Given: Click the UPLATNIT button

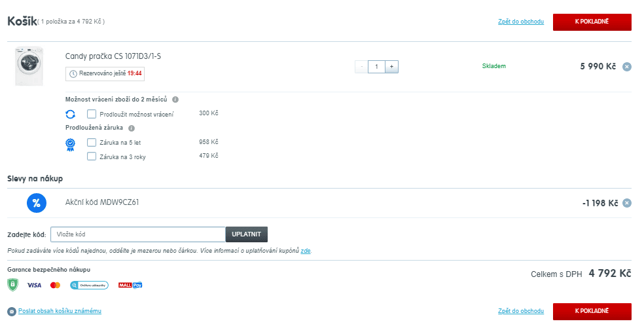Looking at the screenshot, I should click(x=247, y=234).
